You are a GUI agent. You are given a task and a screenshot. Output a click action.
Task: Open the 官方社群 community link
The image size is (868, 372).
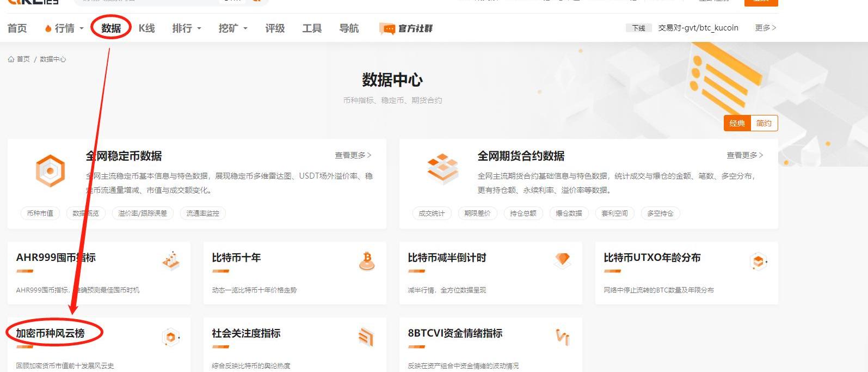click(406, 28)
